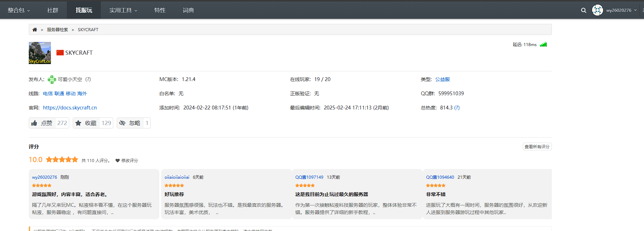The height and width of the screenshot is (231, 644).
Task: Open the 社群 nav item
Action: (53, 10)
